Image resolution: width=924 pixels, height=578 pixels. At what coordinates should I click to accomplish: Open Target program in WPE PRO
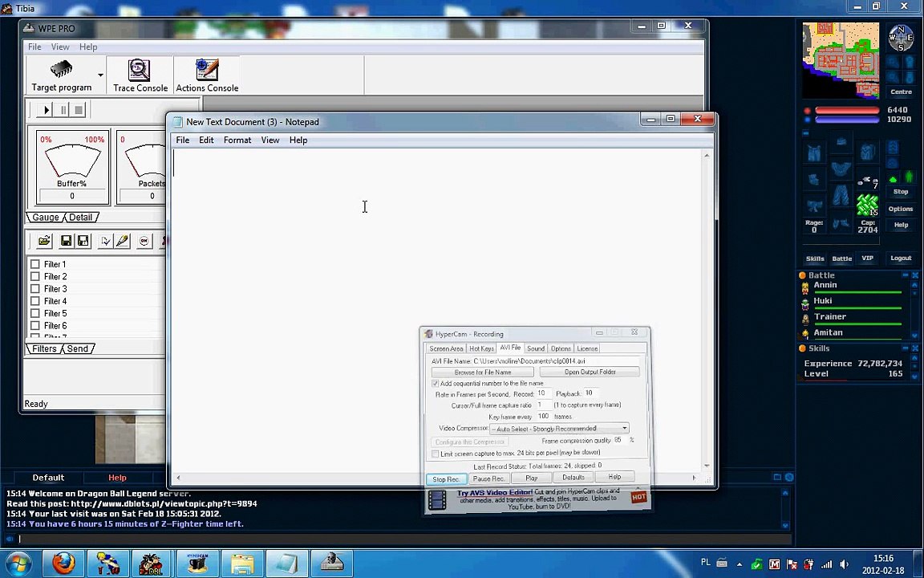(x=62, y=75)
